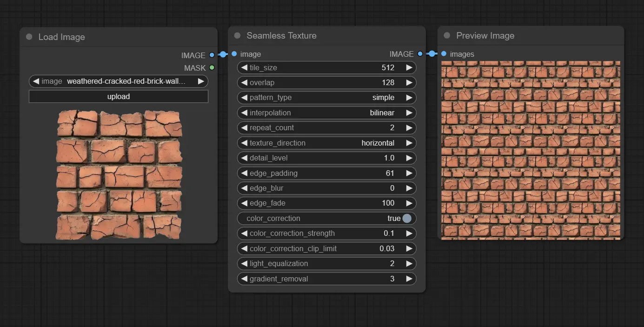Increase tile_size with the right arrow
Viewport: 644px width, 327px height.
409,67
